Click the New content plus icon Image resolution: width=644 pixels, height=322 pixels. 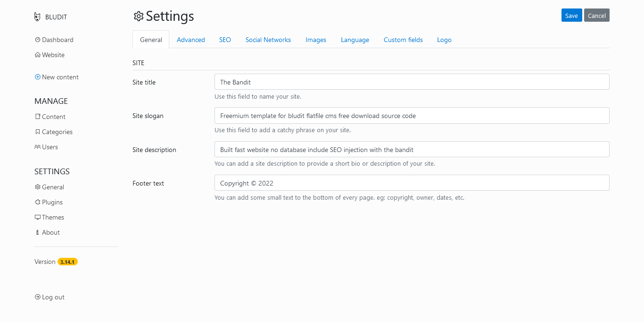(x=38, y=77)
